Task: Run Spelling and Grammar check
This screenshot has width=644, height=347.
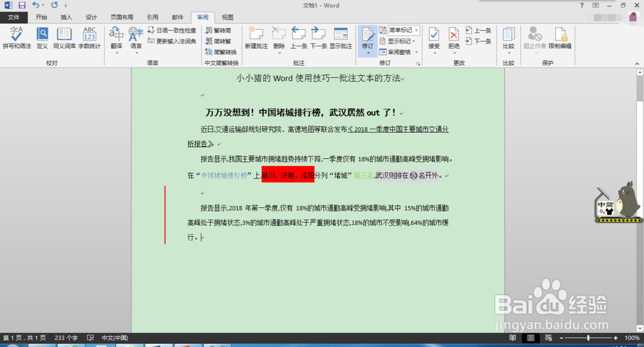Action: 17,38
